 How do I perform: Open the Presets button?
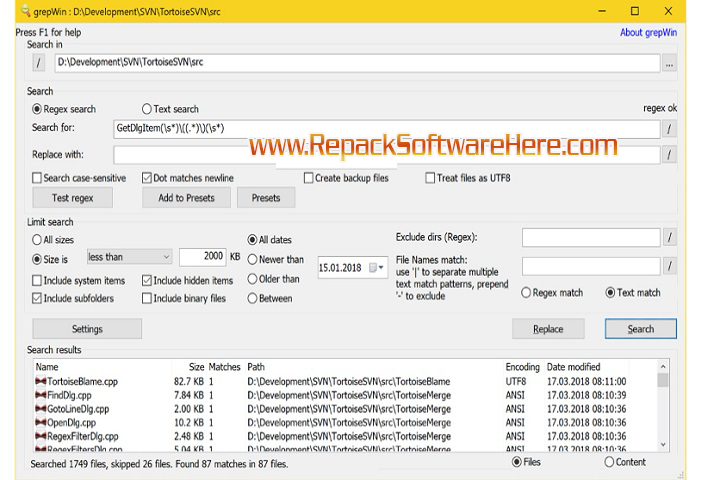pos(266,198)
